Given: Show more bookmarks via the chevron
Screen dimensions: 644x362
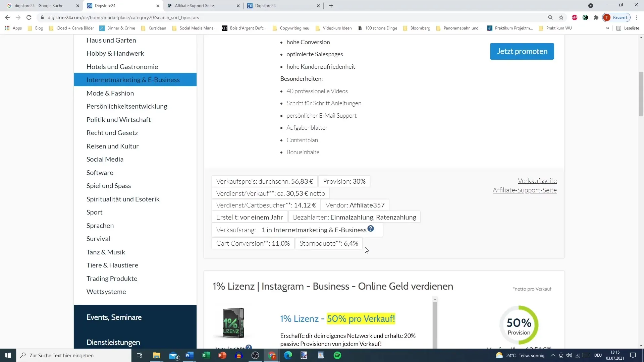Looking at the screenshot, I should coord(607,28).
